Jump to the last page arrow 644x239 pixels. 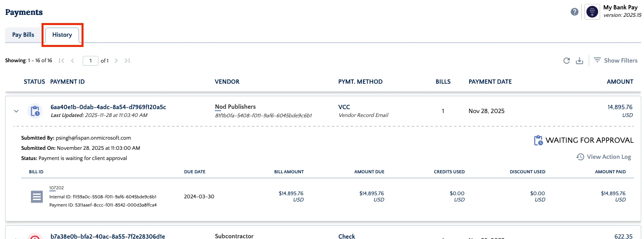click(127, 61)
